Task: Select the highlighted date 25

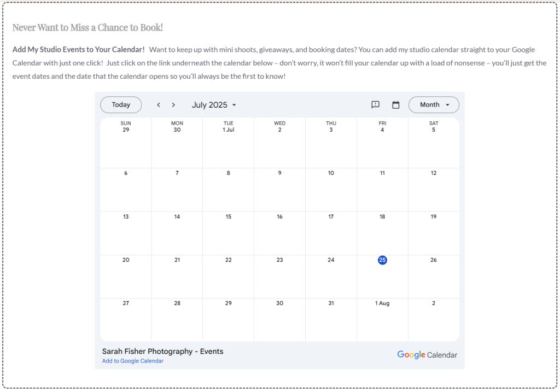Action: coord(382,260)
